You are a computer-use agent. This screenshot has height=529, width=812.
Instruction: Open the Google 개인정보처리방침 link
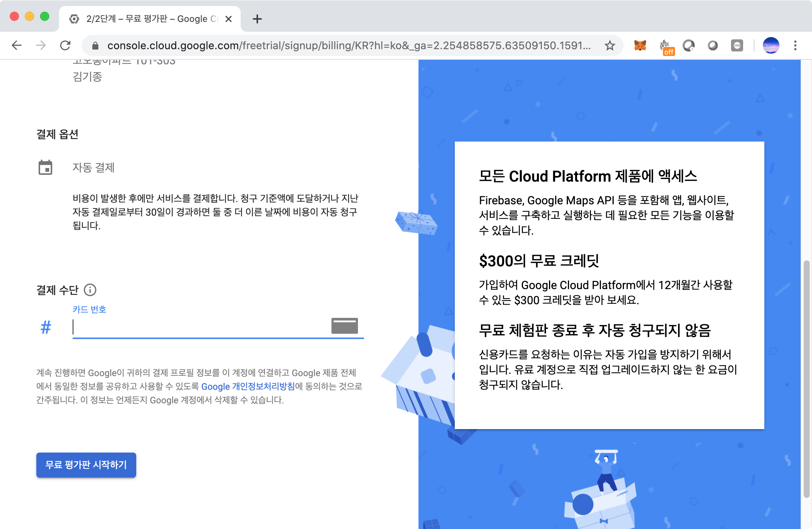(248, 386)
